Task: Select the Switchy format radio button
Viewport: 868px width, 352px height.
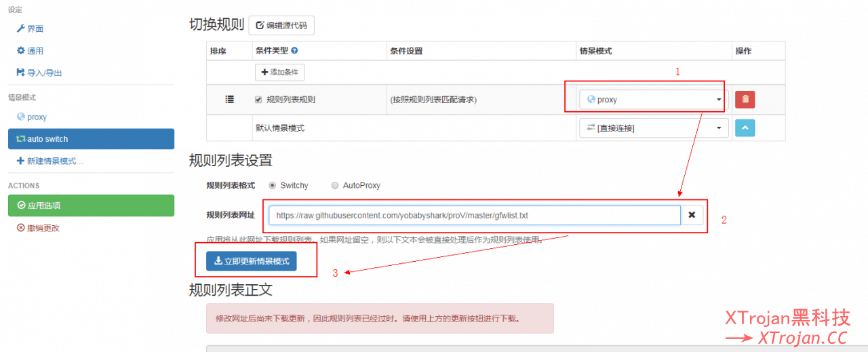Action: point(273,185)
